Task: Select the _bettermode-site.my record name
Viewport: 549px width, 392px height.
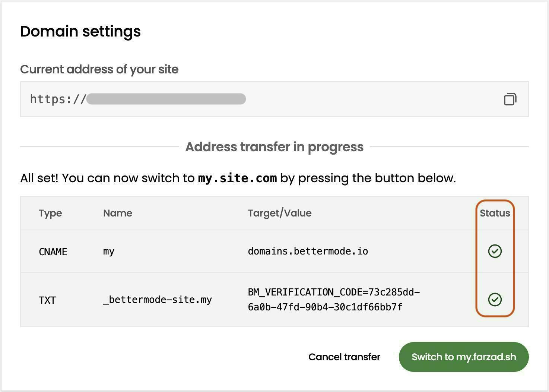Action: (157, 300)
